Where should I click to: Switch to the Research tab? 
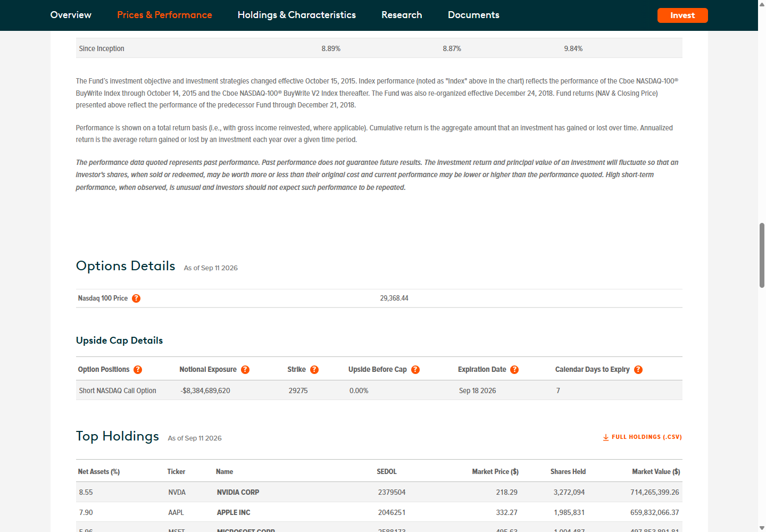click(402, 15)
